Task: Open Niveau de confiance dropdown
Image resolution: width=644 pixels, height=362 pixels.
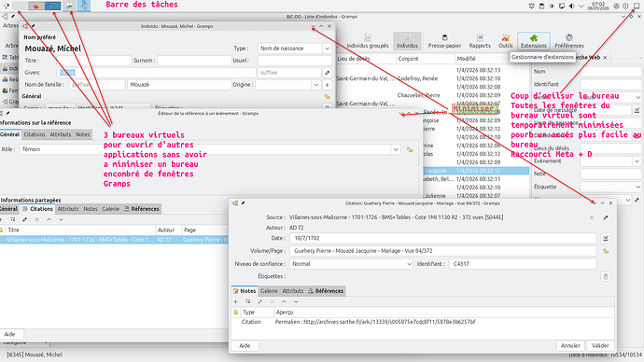Action: [351, 264]
